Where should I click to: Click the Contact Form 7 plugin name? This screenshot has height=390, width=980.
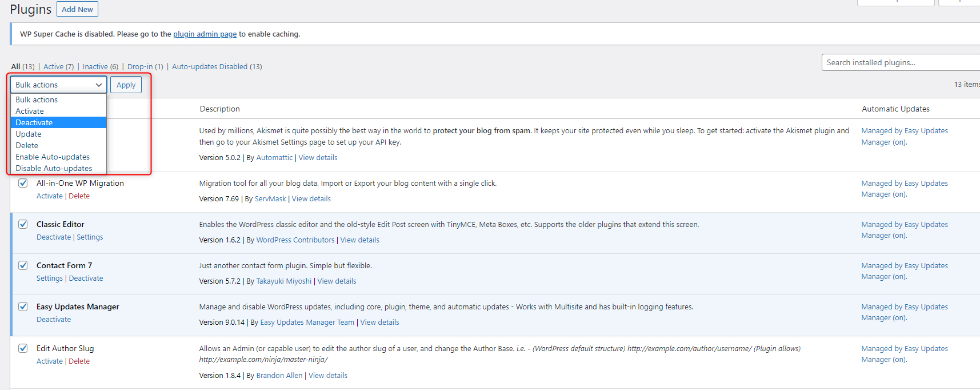click(64, 265)
